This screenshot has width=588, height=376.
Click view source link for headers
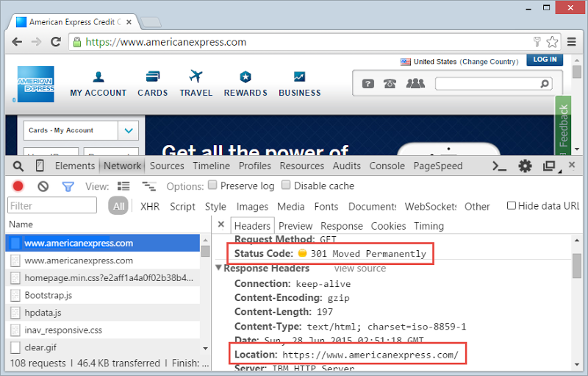click(x=359, y=269)
